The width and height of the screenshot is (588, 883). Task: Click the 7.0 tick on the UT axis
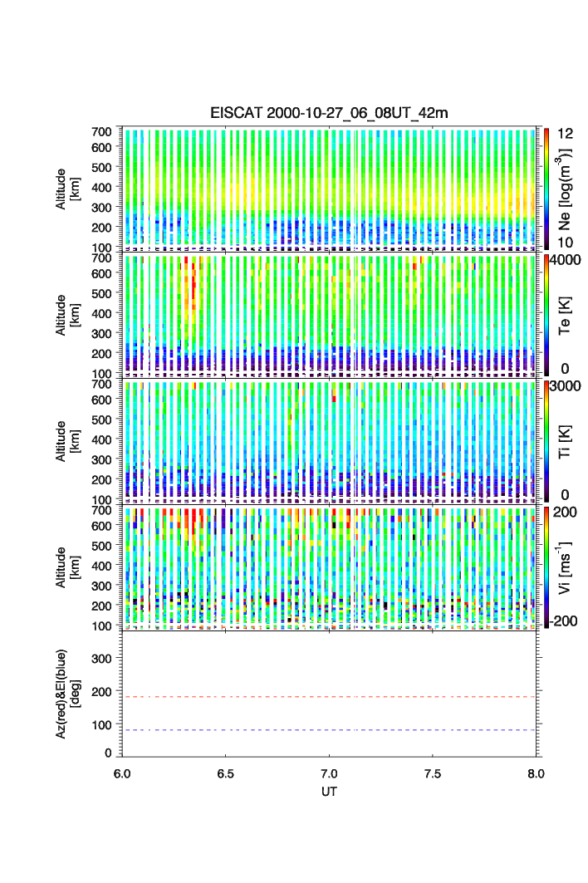coord(329,773)
